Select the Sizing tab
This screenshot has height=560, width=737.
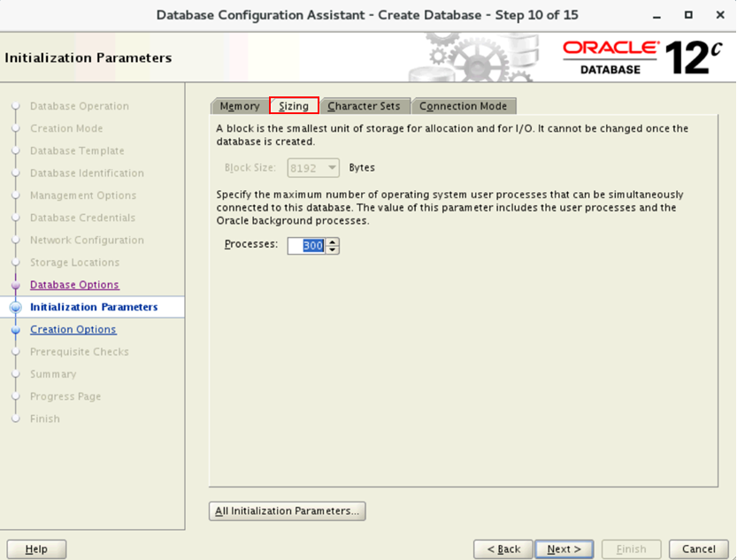click(x=294, y=105)
